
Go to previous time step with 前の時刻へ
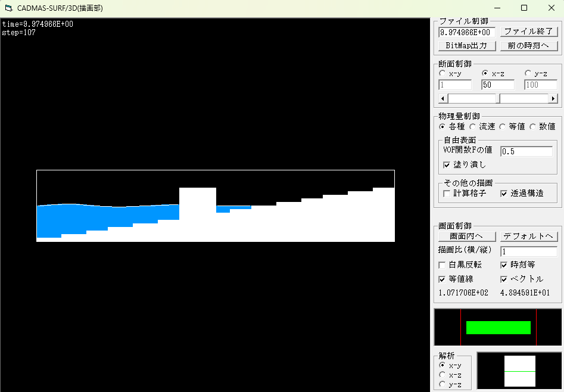click(528, 46)
